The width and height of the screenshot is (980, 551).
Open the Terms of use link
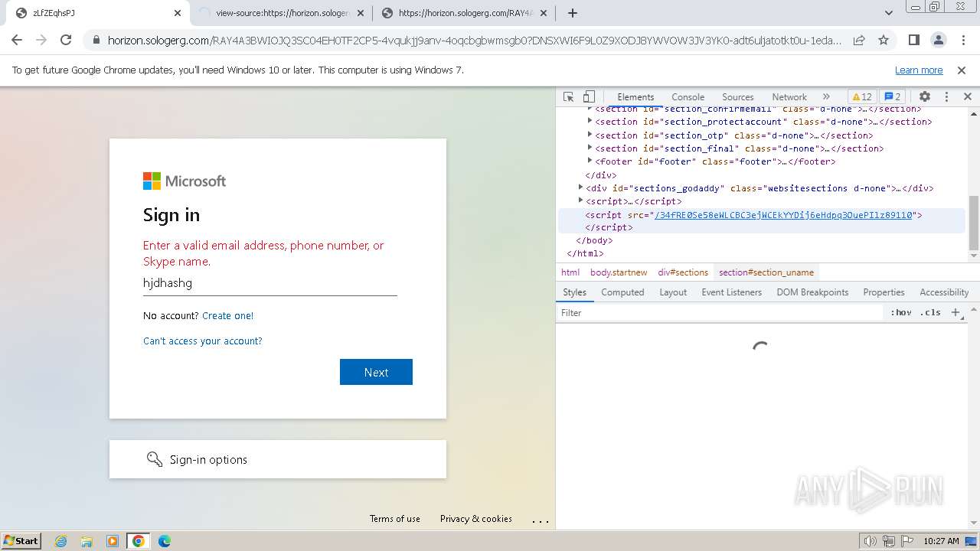(394, 518)
